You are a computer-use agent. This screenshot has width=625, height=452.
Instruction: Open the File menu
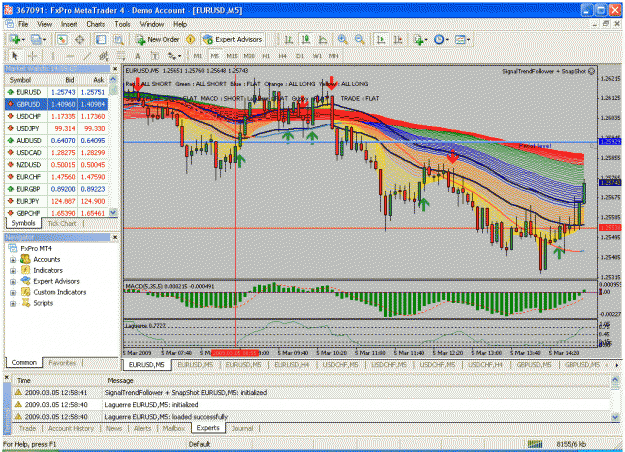(x=23, y=24)
